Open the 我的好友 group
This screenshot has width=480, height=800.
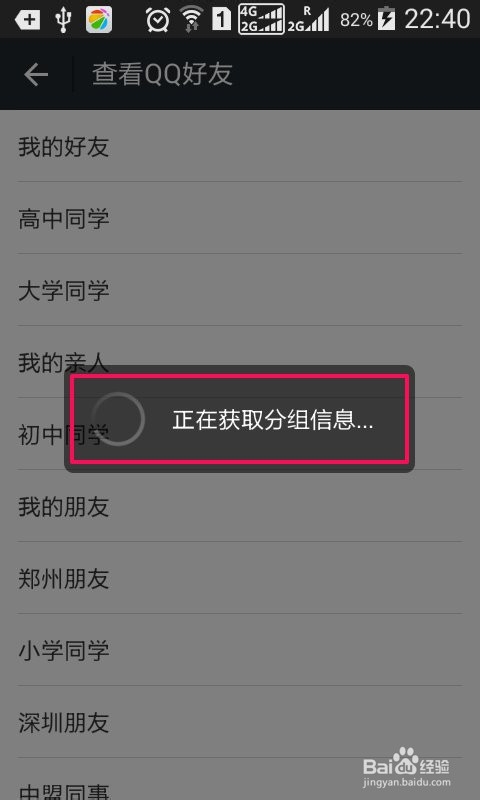pyautogui.click(x=240, y=146)
